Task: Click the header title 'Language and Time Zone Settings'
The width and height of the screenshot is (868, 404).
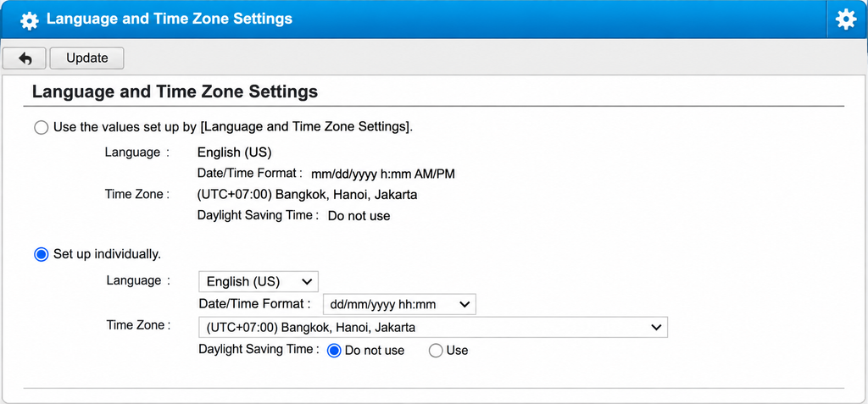Action: 170,19
